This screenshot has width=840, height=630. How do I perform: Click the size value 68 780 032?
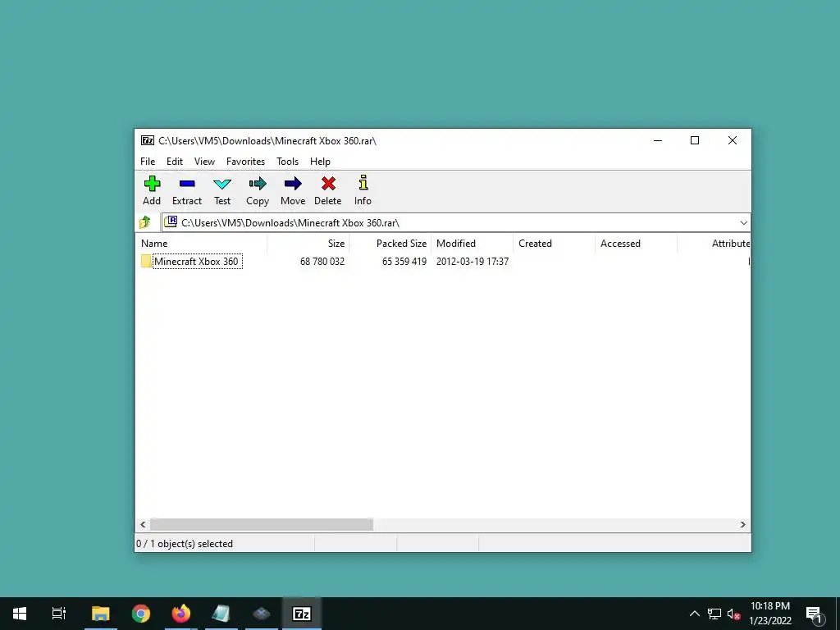pos(322,262)
